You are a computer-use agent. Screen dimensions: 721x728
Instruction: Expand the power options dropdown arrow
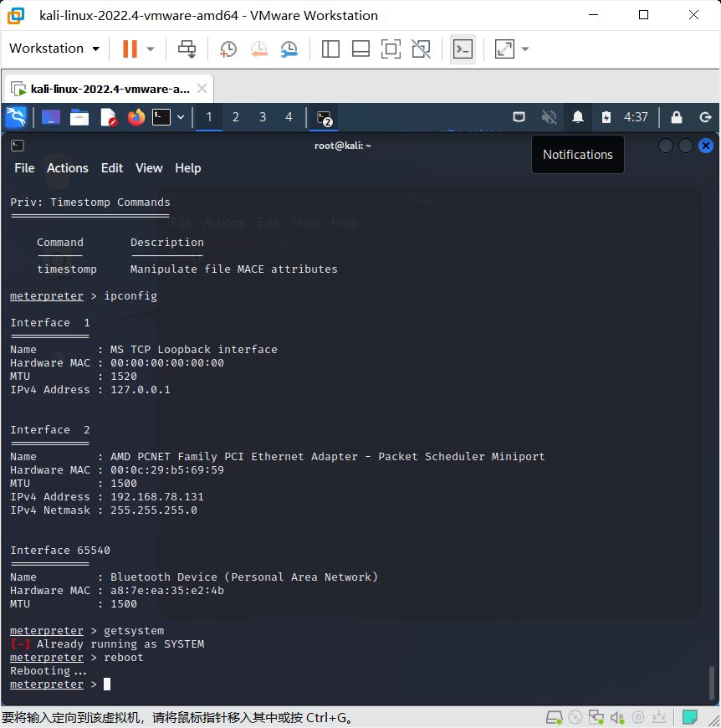(x=151, y=49)
